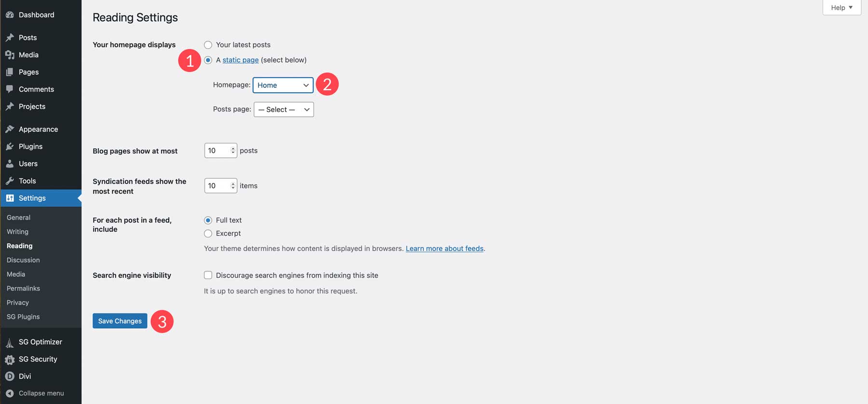Click the 'Excerpt' label text

coord(228,234)
